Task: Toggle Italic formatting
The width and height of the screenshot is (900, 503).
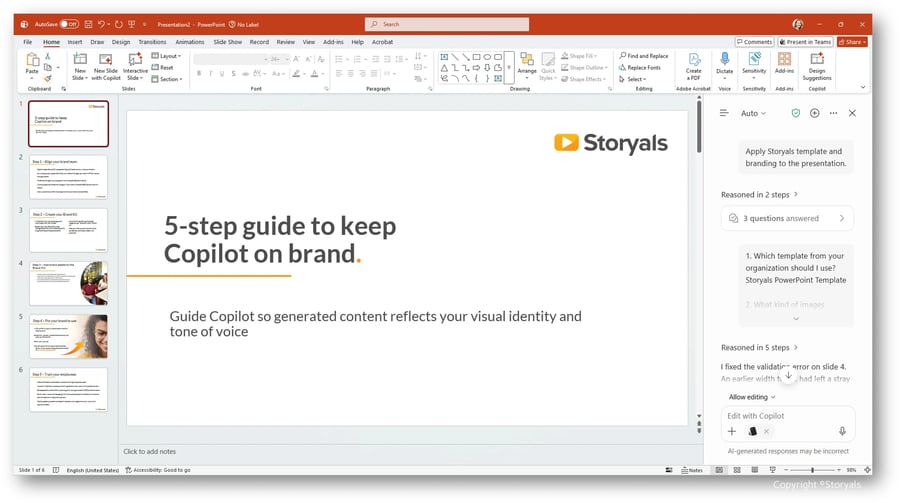Action: [x=211, y=73]
